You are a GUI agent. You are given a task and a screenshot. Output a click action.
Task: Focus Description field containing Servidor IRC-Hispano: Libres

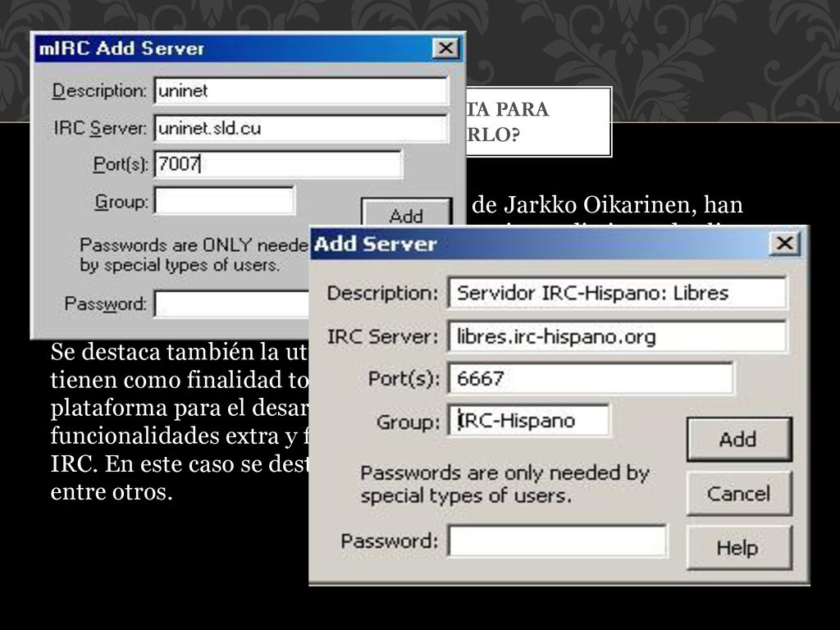[x=617, y=293]
